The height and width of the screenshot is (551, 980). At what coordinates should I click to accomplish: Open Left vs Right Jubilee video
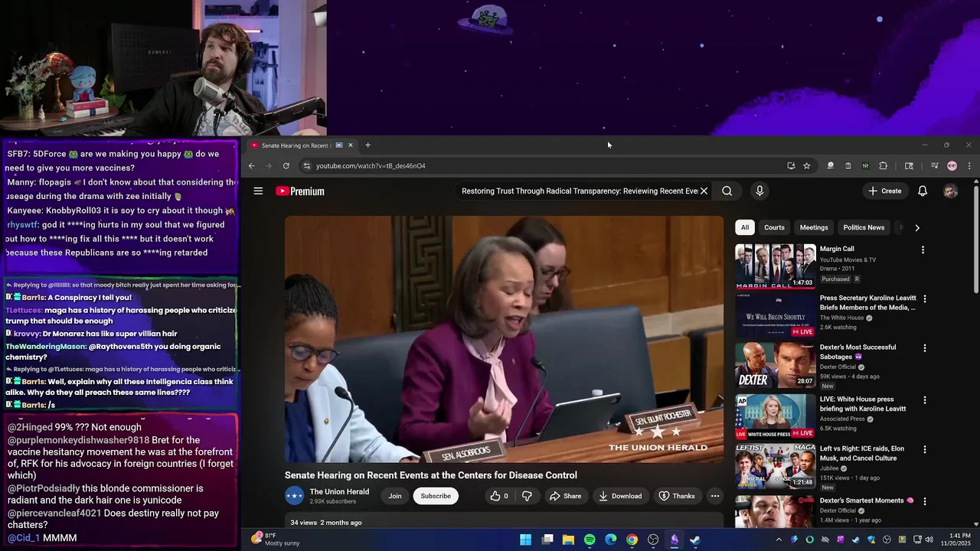point(776,466)
